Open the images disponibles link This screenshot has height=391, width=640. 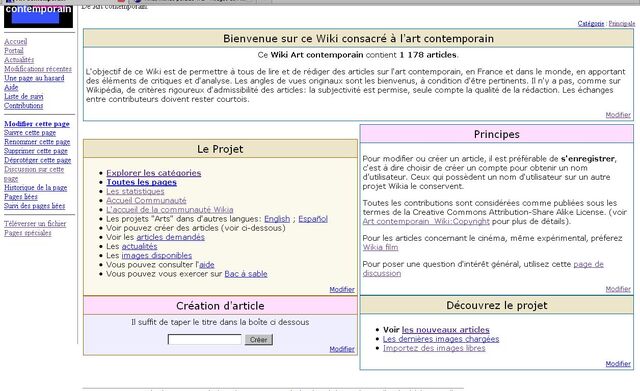156,255
